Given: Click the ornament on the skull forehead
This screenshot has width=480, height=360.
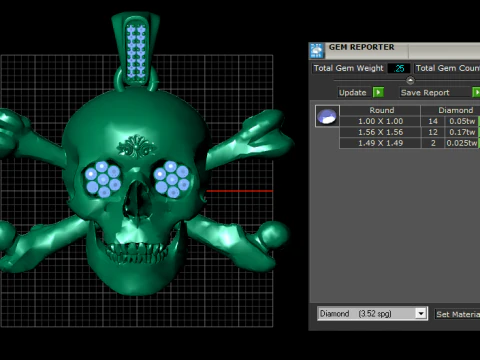Looking at the screenshot, I should tap(136, 147).
